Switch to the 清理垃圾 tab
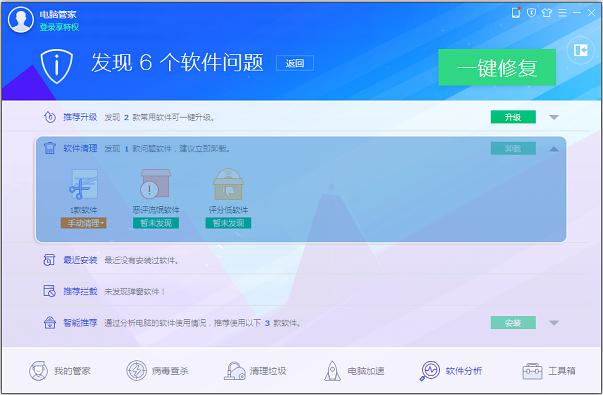The width and height of the screenshot is (603, 395). pos(255,371)
